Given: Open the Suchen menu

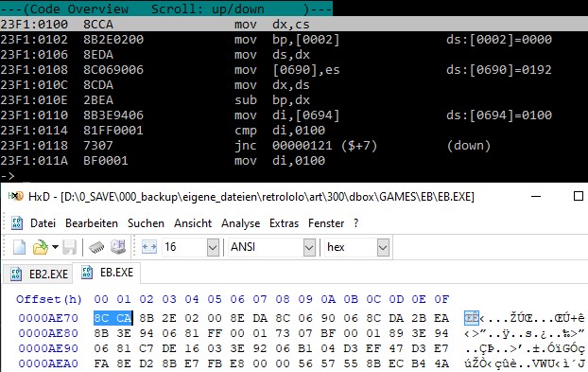Looking at the screenshot, I should click(x=146, y=223).
